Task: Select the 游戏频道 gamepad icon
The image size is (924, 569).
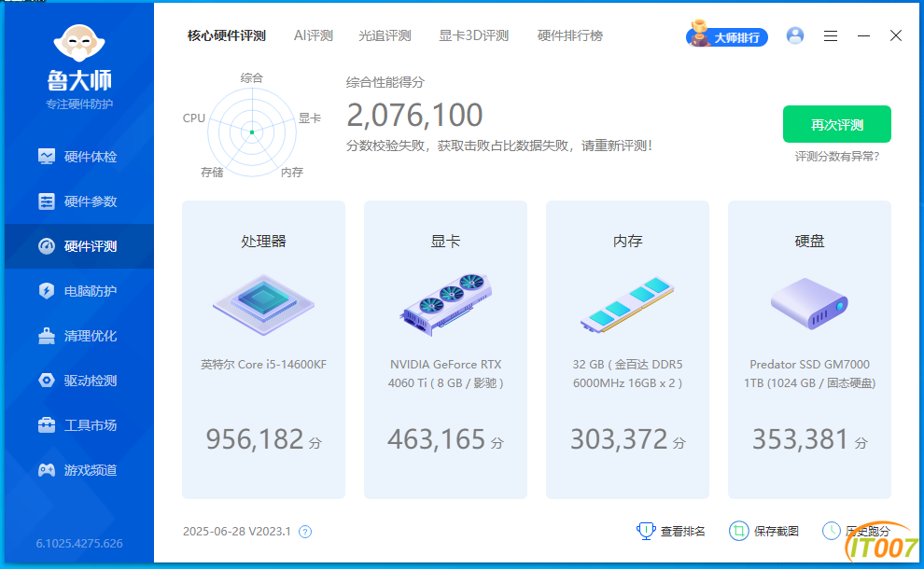Action: click(47, 470)
